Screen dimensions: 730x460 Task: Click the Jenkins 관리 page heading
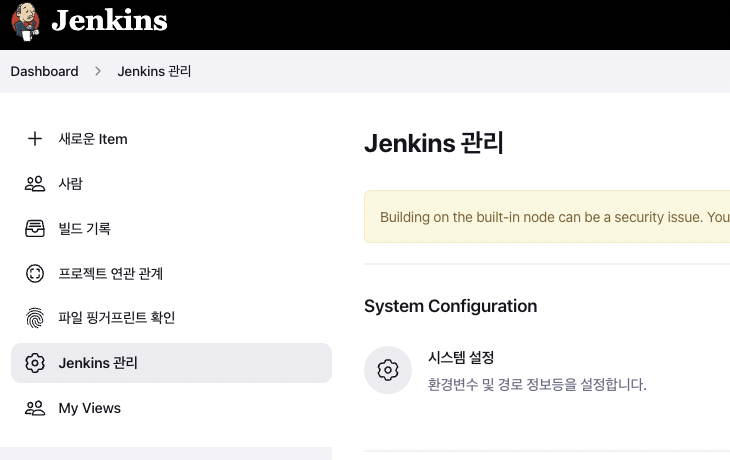pos(434,143)
